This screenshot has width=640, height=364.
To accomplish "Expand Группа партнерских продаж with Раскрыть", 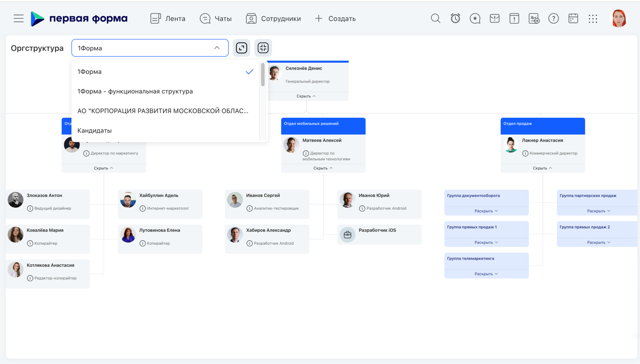I will (x=598, y=211).
